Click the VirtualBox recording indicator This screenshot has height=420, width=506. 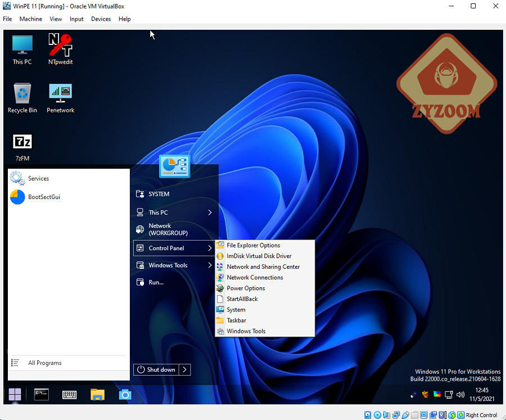pyautogui.click(x=433, y=415)
